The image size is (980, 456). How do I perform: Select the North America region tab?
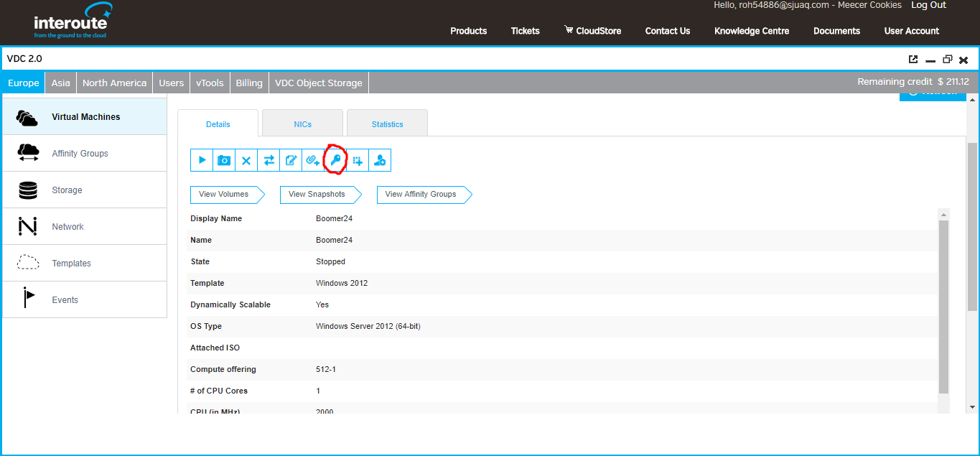(114, 83)
